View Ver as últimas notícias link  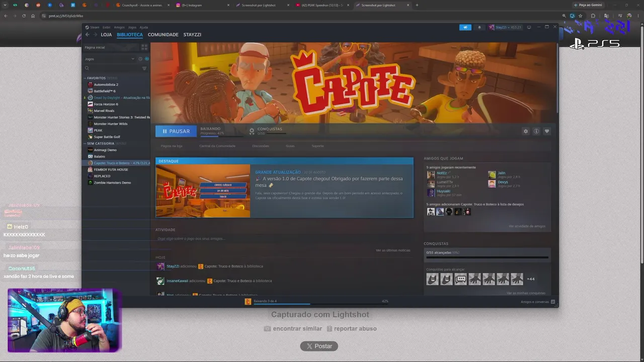click(393, 250)
